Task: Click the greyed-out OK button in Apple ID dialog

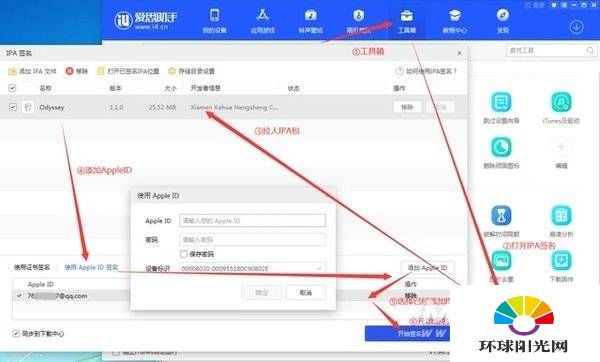Action: pos(262,293)
